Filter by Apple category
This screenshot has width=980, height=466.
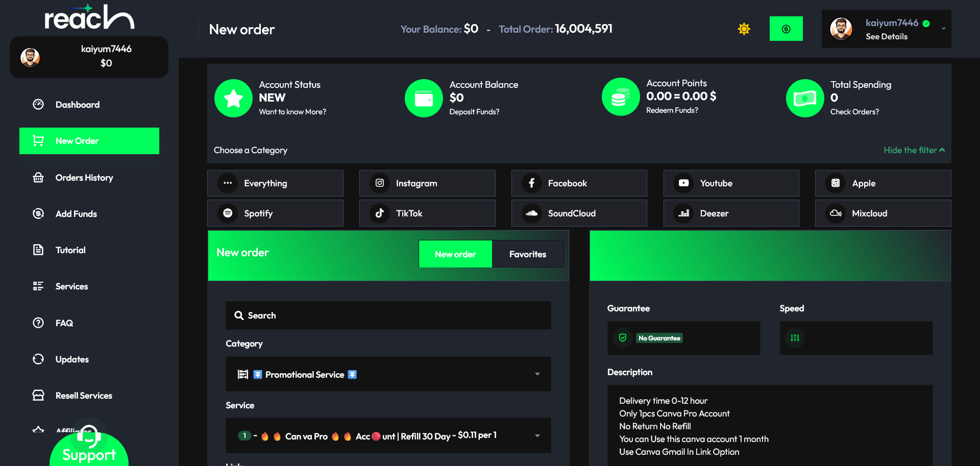pyautogui.click(x=883, y=183)
